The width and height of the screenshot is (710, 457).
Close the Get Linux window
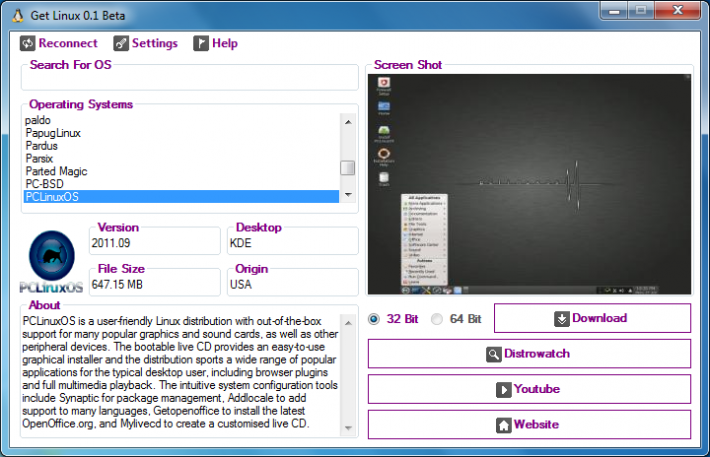click(x=677, y=10)
